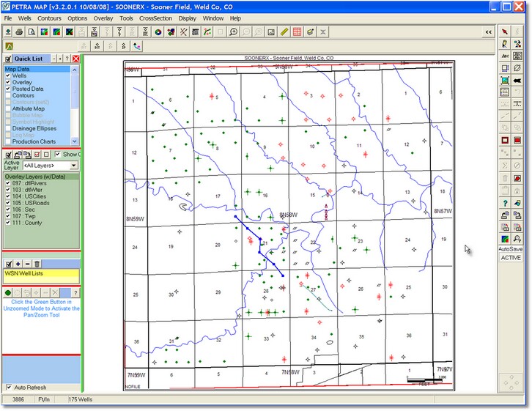
Task: Click the zoom in magnifier toolbar icon
Action: point(233,32)
